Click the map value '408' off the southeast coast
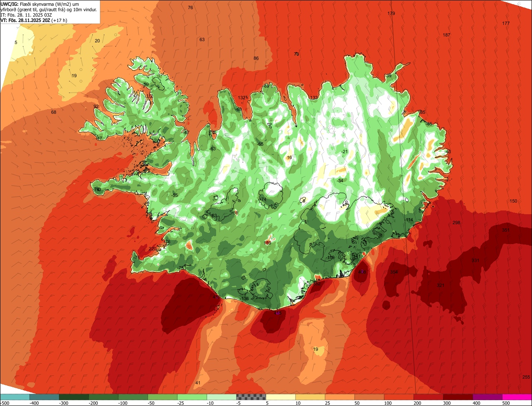 (x=362, y=272)
